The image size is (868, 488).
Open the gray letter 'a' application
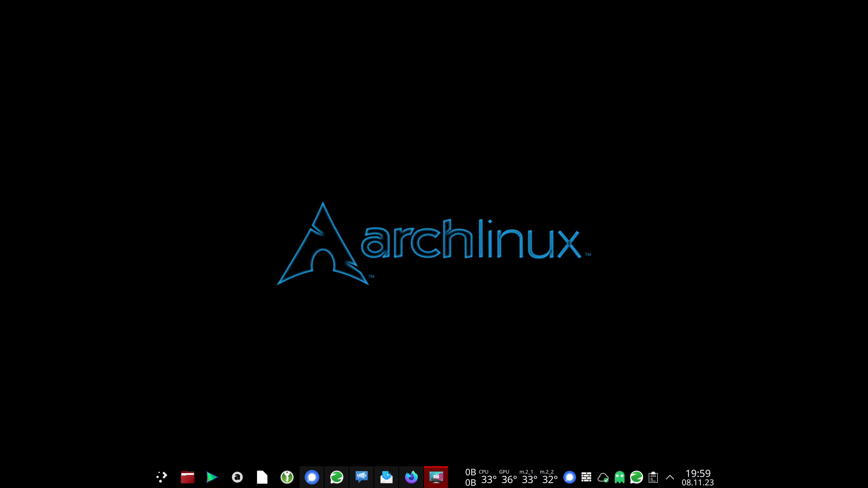click(x=237, y=477)
